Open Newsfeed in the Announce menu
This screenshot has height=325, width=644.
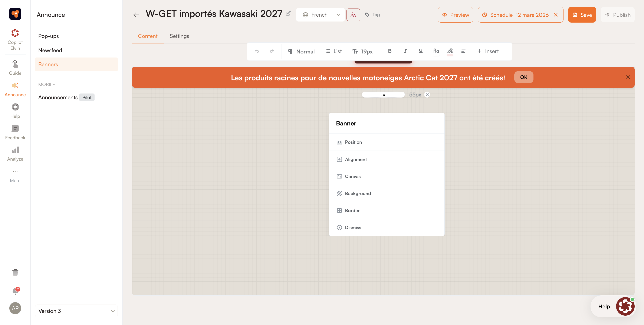pyautogui.click(x=50, y=50)
